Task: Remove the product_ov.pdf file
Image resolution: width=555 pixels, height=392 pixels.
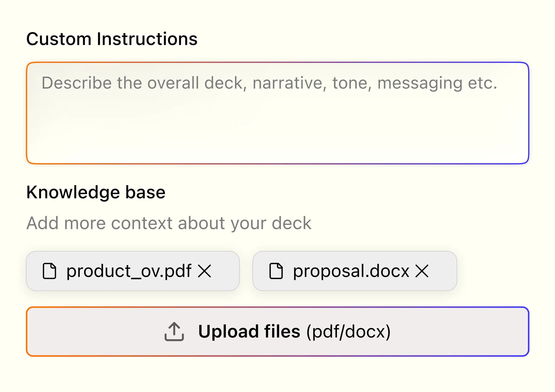Action: tap(204, 271)
